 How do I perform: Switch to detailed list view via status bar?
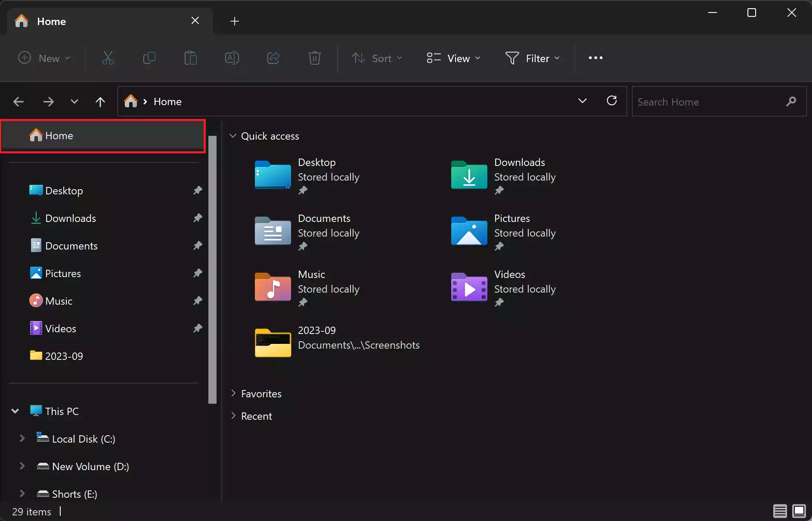click(779, 511)
